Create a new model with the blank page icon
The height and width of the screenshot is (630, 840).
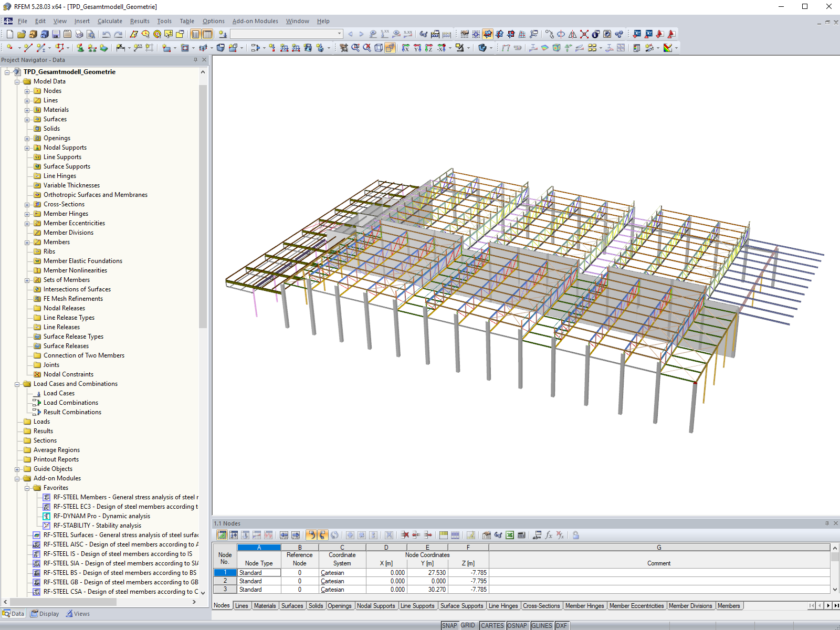pos(10,34)
